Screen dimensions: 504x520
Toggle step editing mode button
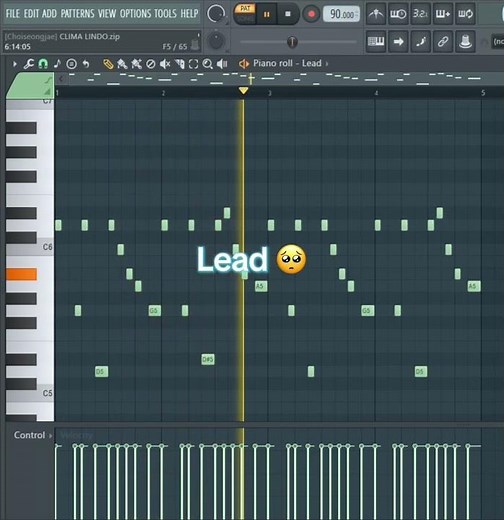click(420, 41)
